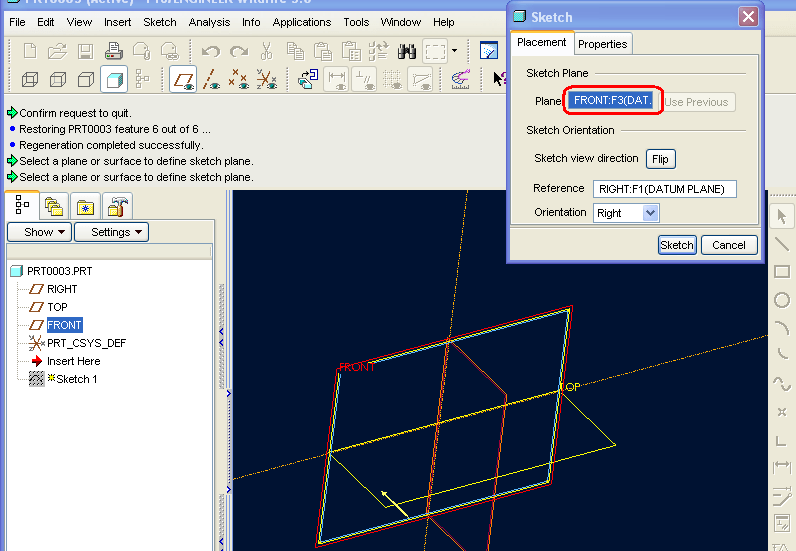Click the Reference field RIGHT:F1(DATUM PLANE)
This screenshot has height=551, width=796.
(665, 189)
